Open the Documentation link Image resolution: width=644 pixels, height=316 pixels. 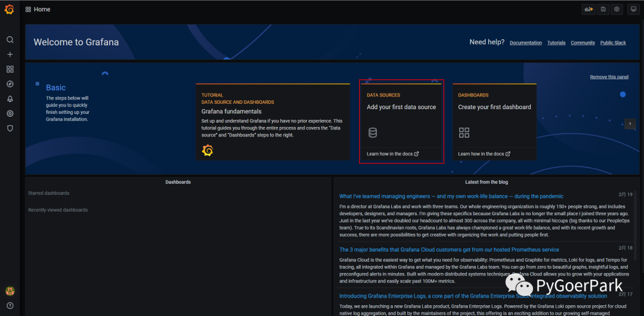526,43
